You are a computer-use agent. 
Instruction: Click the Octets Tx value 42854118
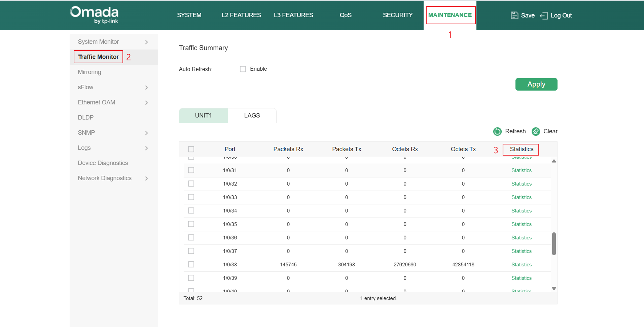[463, 265]
